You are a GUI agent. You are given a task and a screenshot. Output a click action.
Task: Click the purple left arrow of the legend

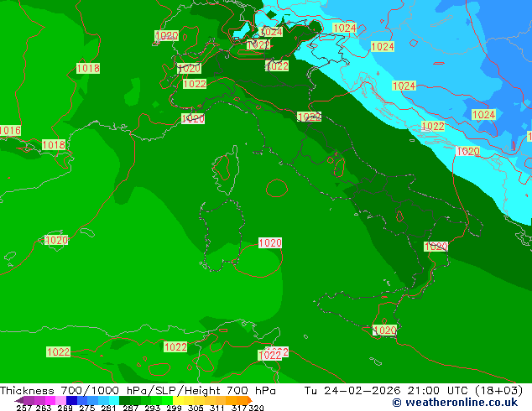tap(19, 400)
